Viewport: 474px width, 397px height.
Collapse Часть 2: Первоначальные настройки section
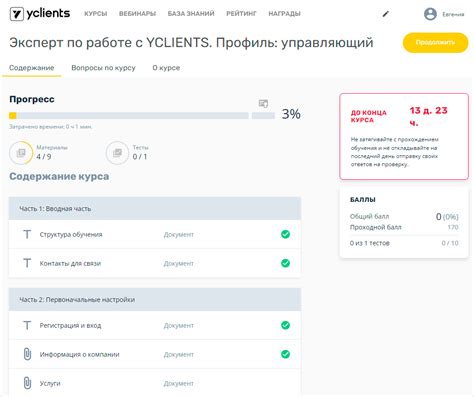155,299
